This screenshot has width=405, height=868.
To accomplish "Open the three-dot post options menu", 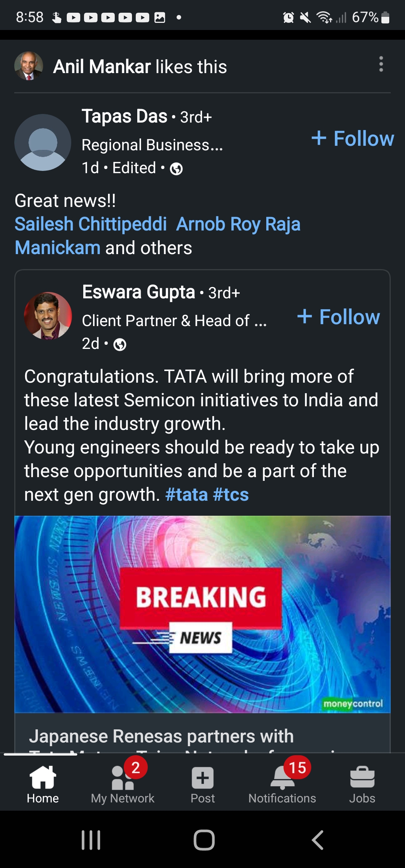I will click(x=381, y=64).
